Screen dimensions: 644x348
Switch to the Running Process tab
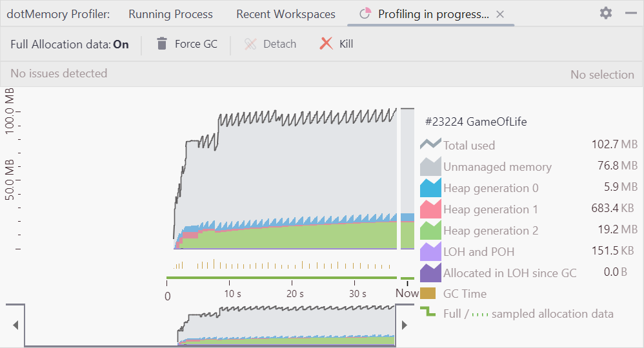tap(170, 14)
